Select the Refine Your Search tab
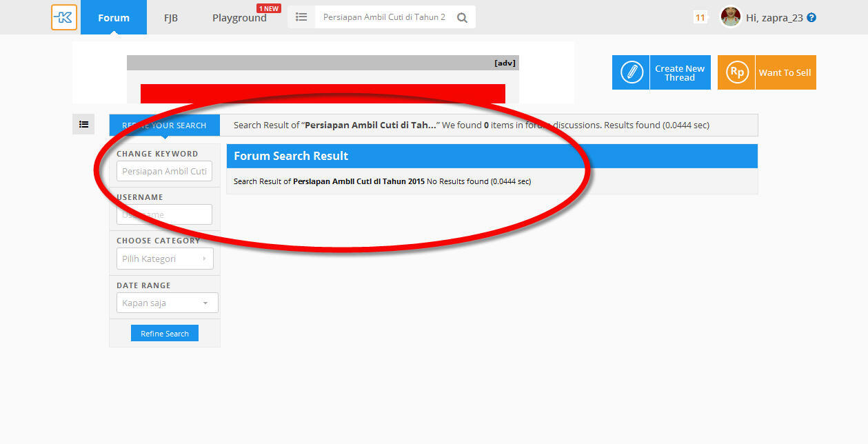868x444 pixels. pos(164,125)
